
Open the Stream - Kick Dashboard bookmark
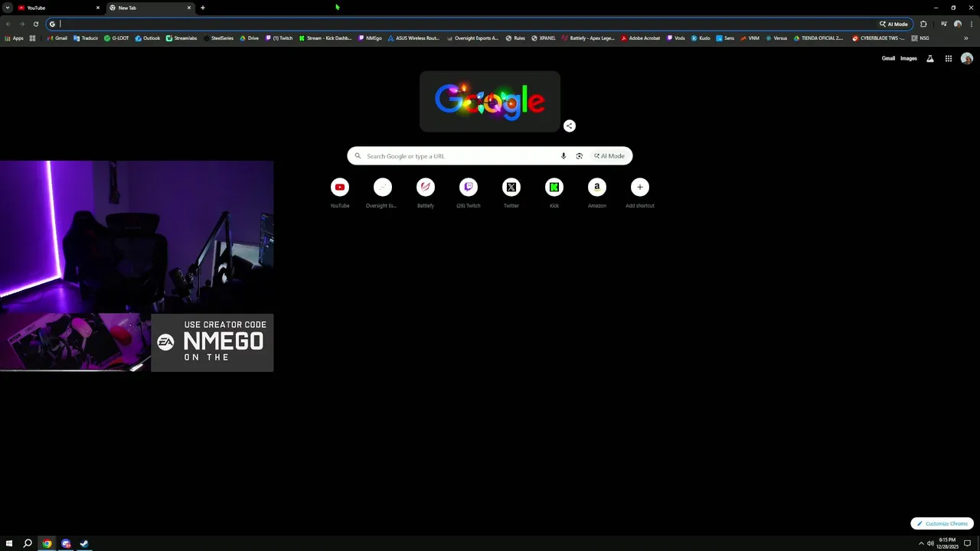pyautogui.click(x=325, y=37)
